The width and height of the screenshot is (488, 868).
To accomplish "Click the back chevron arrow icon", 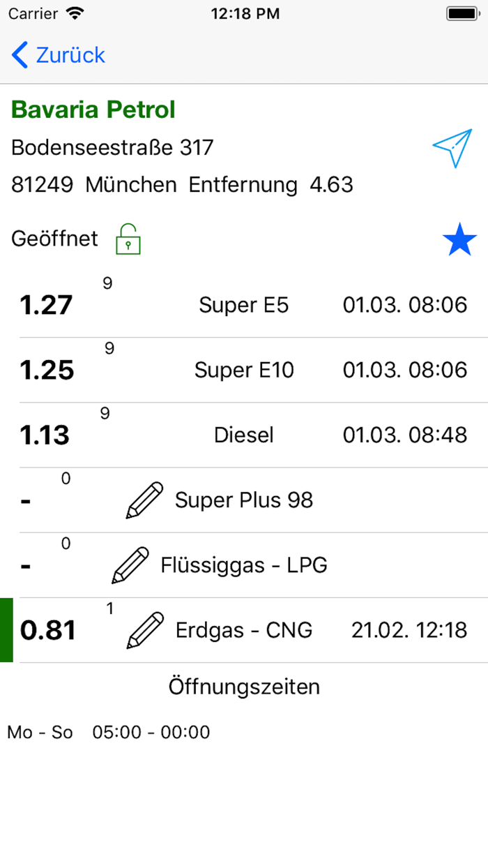I will 18,54.
